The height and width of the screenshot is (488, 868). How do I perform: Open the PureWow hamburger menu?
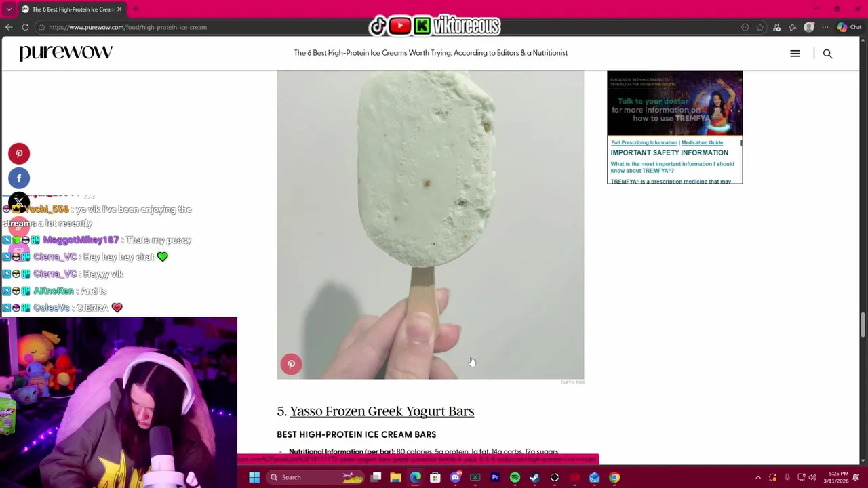[x=795, y=54]
